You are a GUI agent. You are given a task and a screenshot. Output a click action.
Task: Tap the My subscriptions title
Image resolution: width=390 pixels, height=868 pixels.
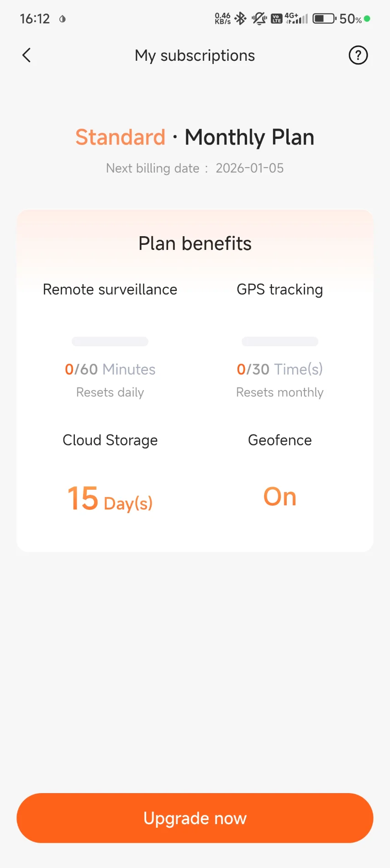coord(195,55)
